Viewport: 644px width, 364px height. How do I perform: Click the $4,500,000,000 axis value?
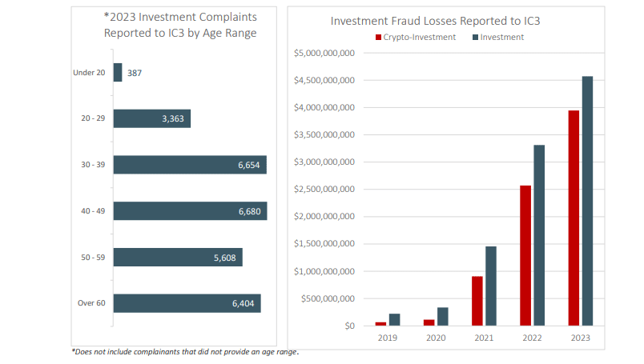click(x=324, y=81)
